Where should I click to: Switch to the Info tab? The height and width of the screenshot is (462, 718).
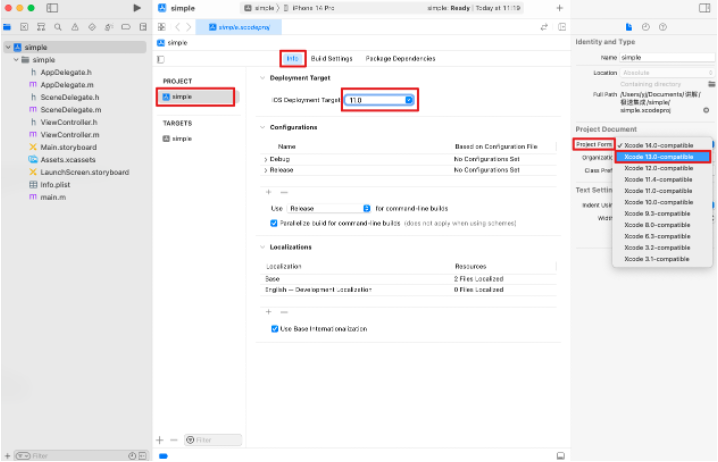pyautogui.click(x=293, y=58)
